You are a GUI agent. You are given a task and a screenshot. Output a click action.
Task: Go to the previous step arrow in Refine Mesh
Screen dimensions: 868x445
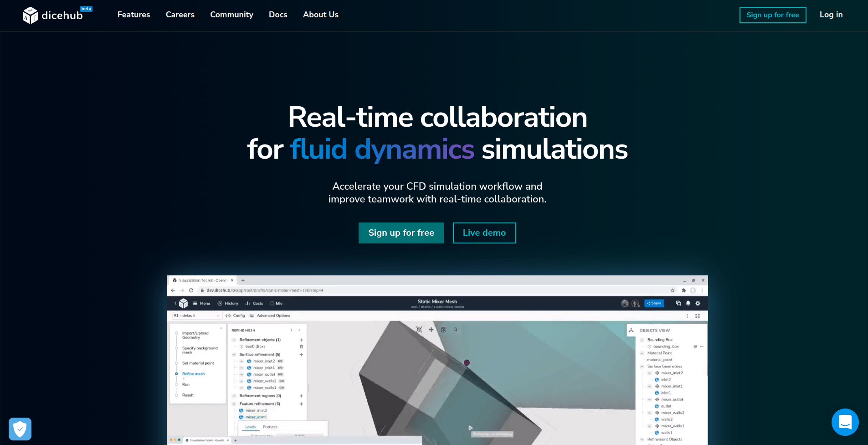click(x=292, y=330)
